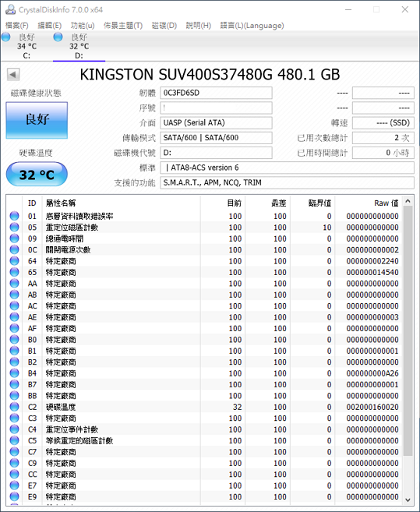Click the previous disk arrow button
Viewport: 420px width, 512px height.
(x=13, y=75)
